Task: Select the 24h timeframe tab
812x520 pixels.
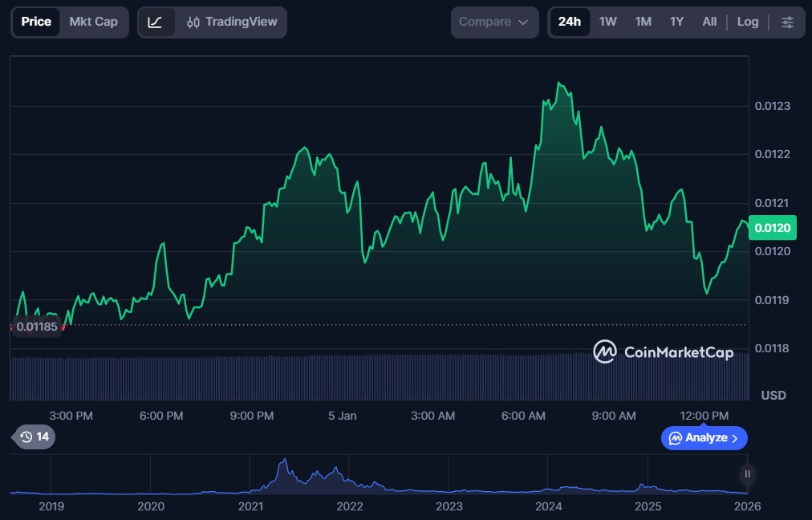Action: [x=569, y=22]
